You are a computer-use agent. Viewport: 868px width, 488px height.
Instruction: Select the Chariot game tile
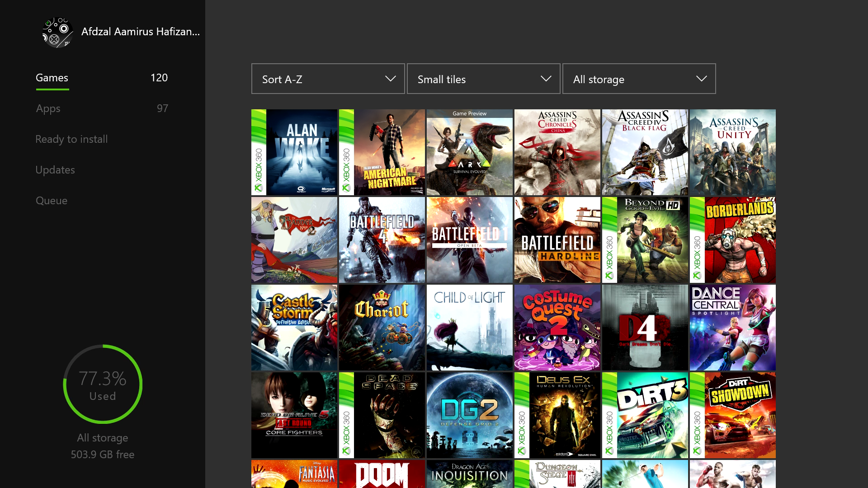tap(382, 328)
